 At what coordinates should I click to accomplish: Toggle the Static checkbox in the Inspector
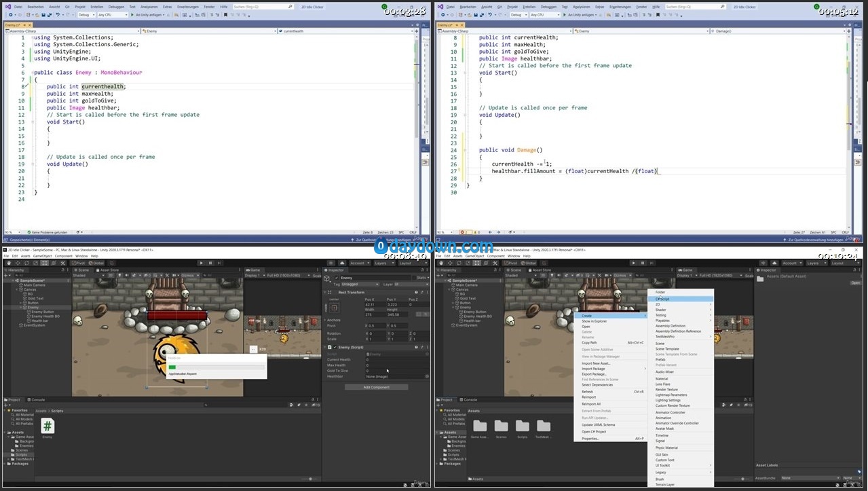[x=415, y=278]
